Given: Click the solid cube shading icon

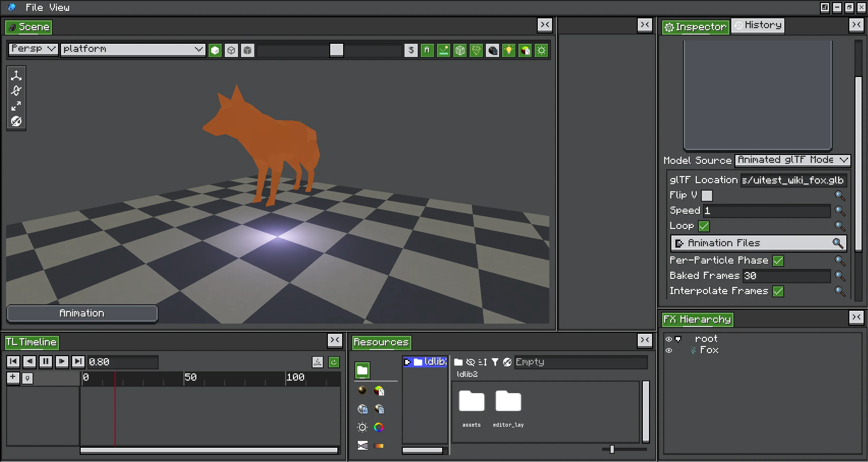Looking at the screenshot, I should [215, 51].
